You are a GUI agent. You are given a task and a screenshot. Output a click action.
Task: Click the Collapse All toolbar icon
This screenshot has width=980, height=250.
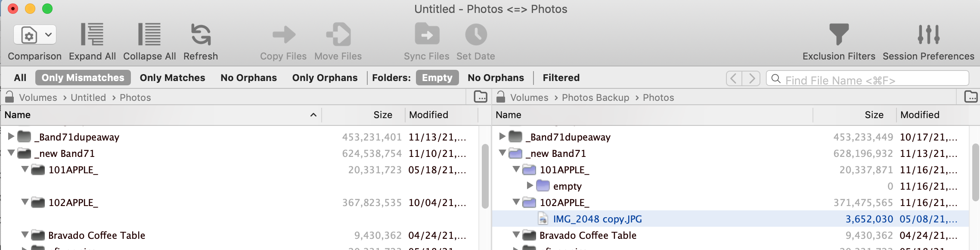pyautogui.click(x=149, y=34)
